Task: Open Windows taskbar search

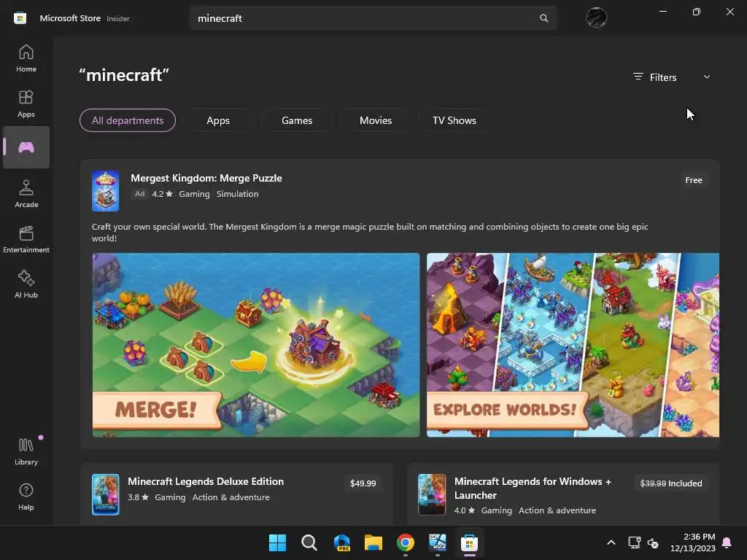Action: pyautogui.click(x=309, y=542)
